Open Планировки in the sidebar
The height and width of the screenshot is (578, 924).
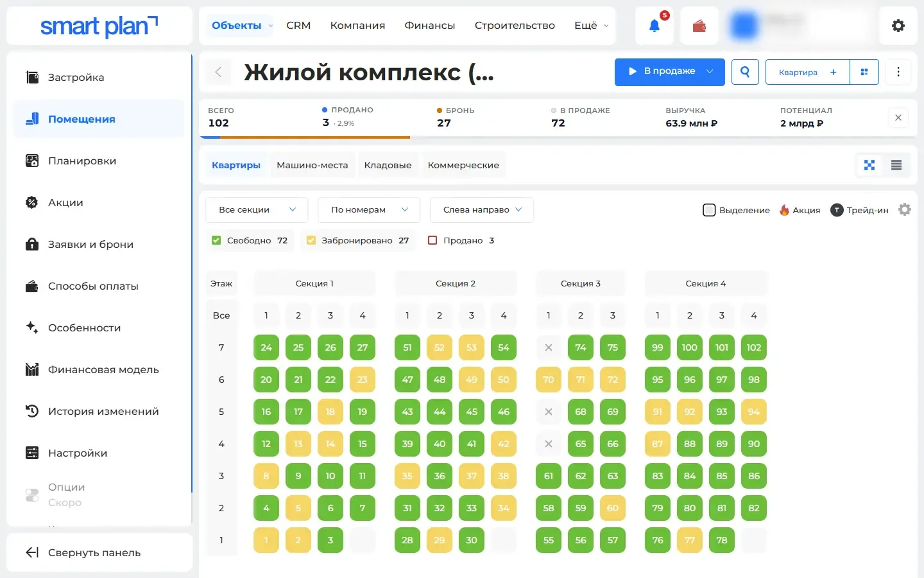99,161
